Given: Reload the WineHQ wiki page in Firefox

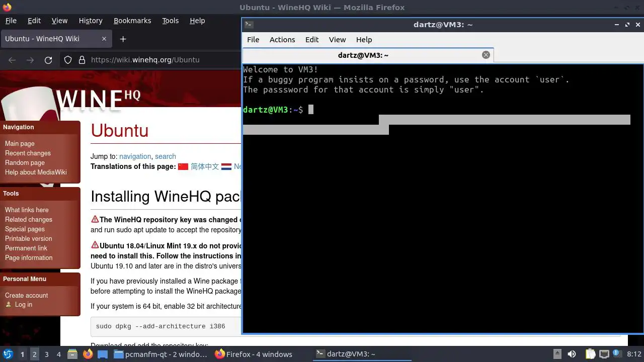Looking at the screenshot, I should (x=48, y=60).
